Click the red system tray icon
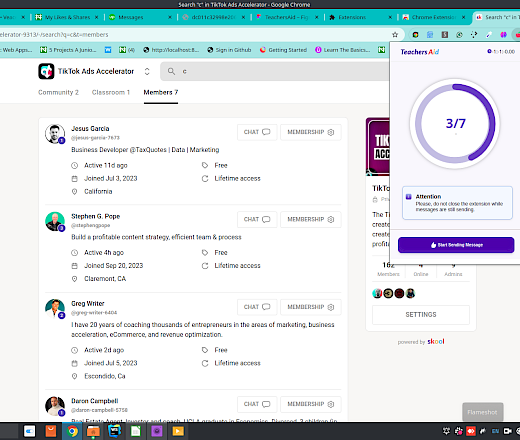Viewport: 520px width, 440px height. coord(471,431)
